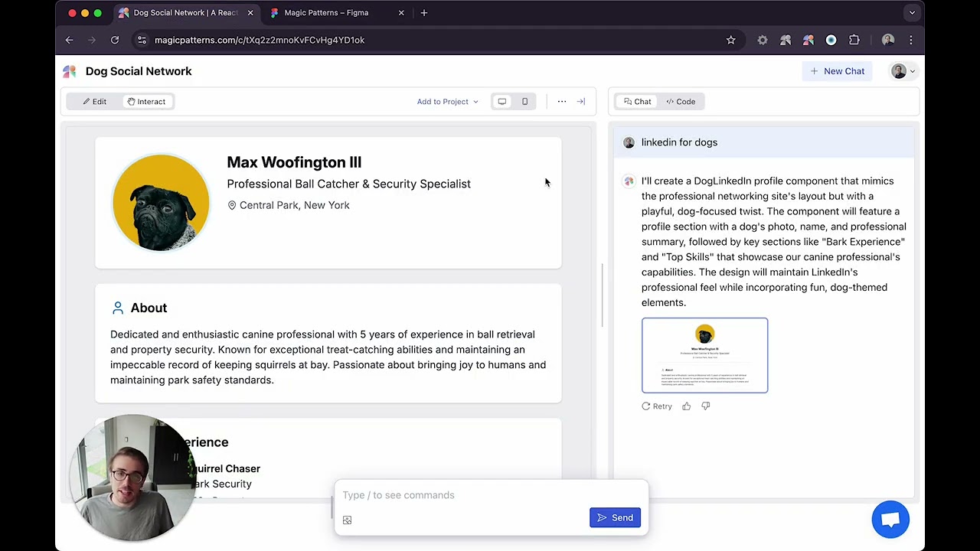
Task: Click the pug profile photo
Action: pyautogui.click(x=161, y=203)
